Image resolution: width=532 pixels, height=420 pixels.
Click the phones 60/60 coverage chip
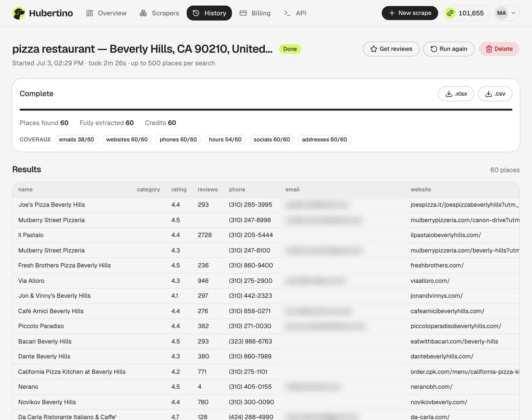(x=178, y=139)
